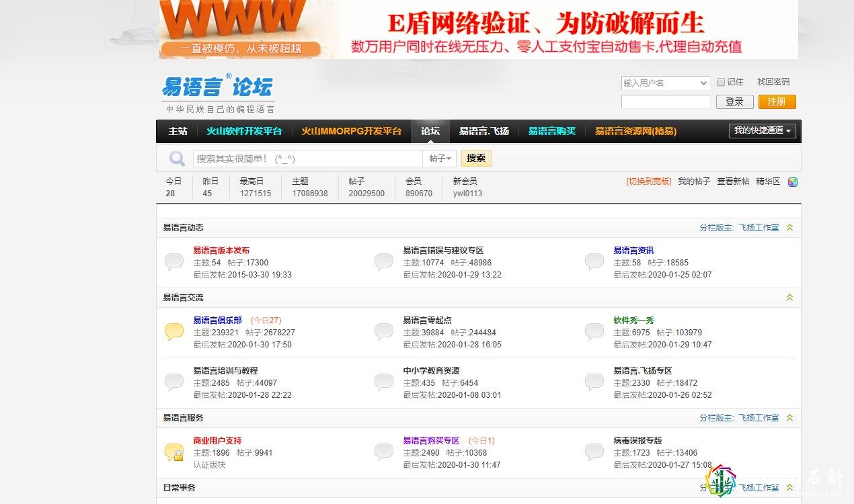Image resolution: width=854 pixels, height=504 pixels.
Task: Click the password input field
Action: [x=666, y=101]
